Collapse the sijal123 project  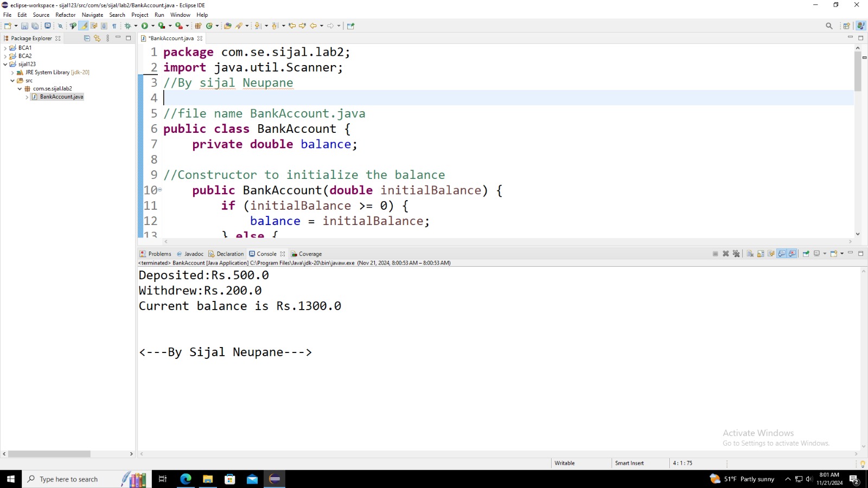click(x=5, y=64)
